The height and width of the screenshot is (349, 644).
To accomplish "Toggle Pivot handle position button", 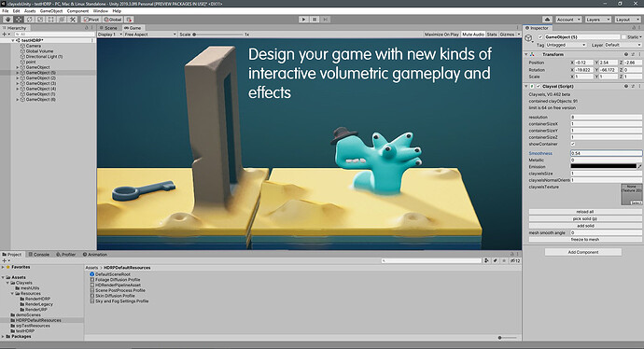I will click(91, 20).
